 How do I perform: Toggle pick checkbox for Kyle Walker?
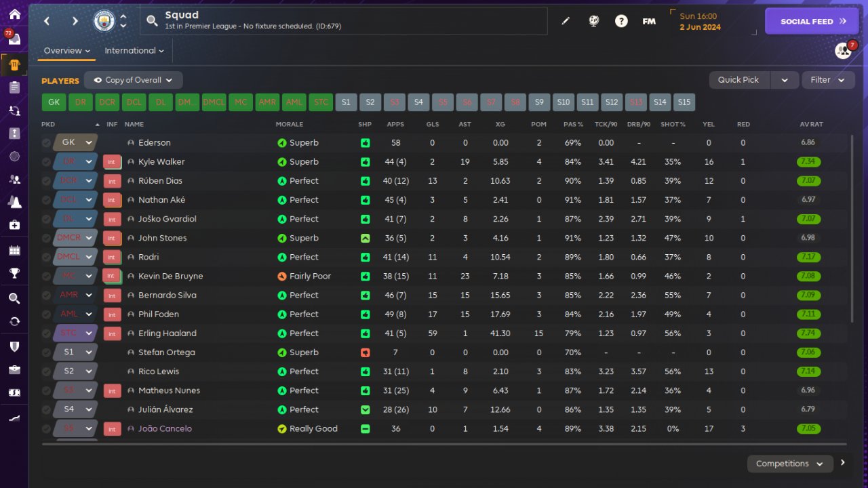(46, 162)
